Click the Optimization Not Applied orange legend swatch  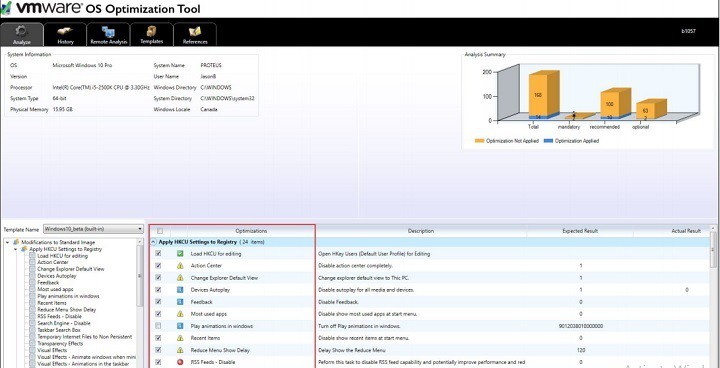[x=479, y=141]
